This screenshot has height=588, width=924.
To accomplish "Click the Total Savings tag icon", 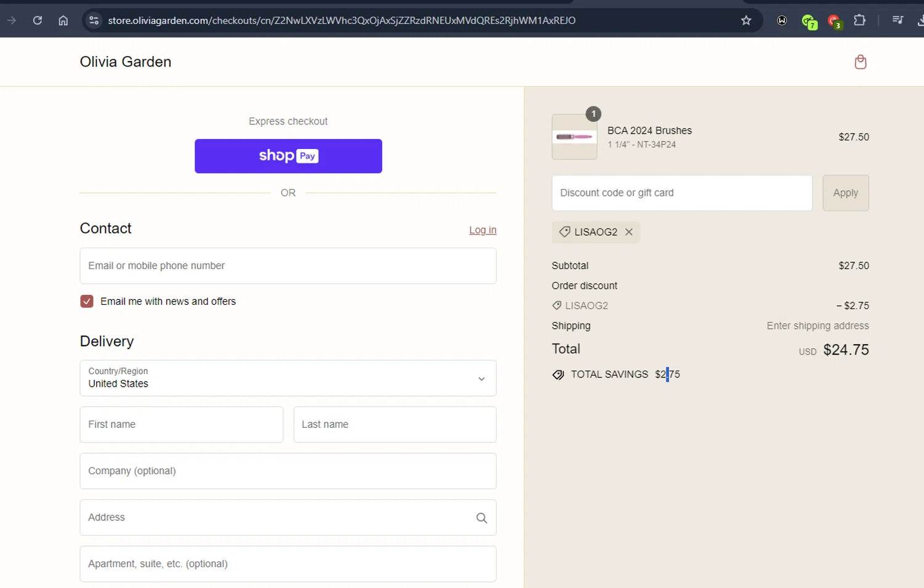I will click(558, 375).
